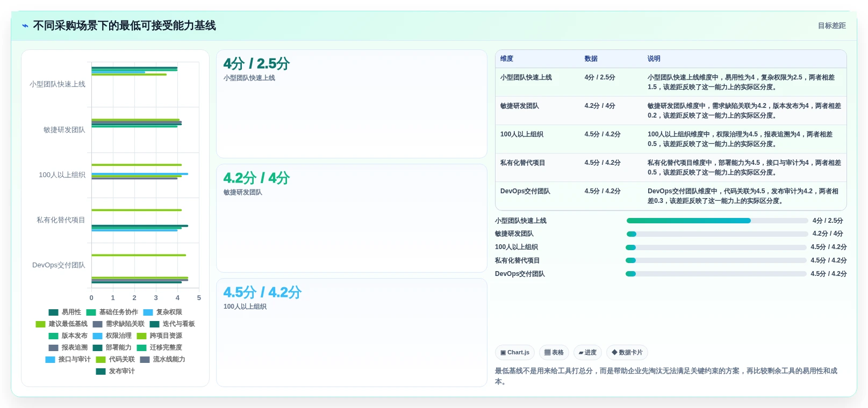Click progress bar for 敏捷研发团队

[718, 234]
